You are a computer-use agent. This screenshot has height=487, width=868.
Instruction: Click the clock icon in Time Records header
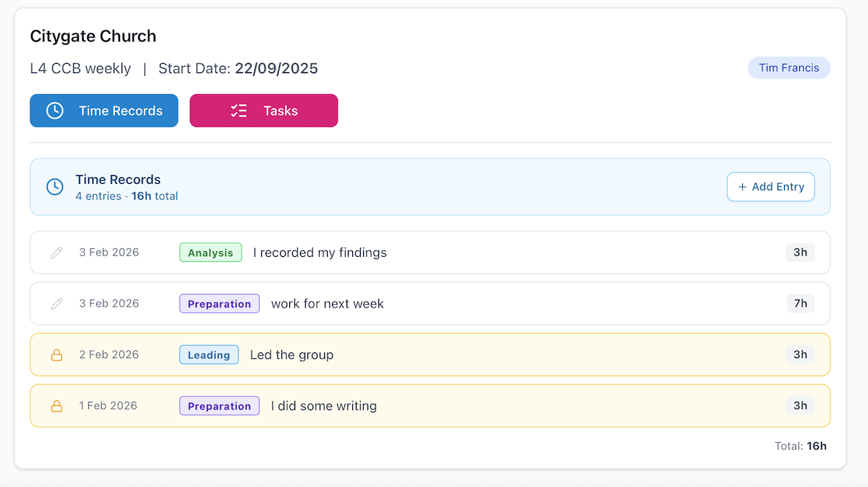pos(55,187)
